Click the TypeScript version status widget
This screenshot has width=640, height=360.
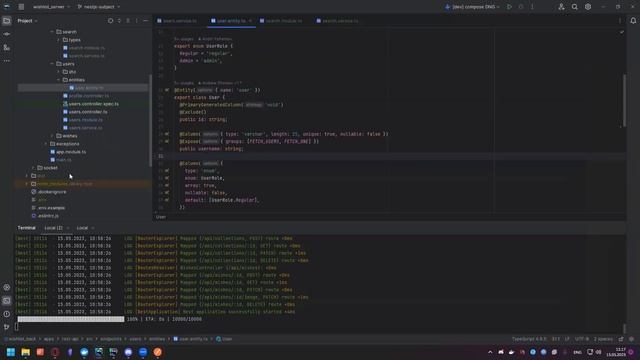point(529,339)
